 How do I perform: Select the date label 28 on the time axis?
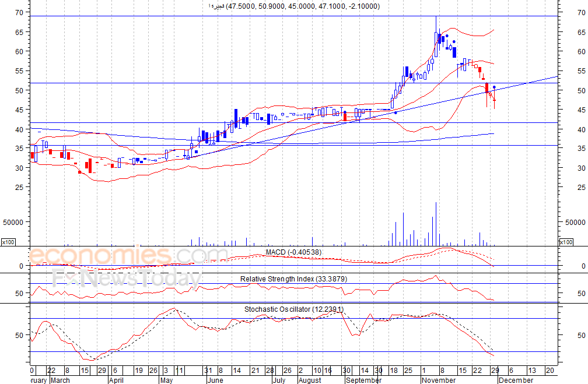[x=269, y=371]
